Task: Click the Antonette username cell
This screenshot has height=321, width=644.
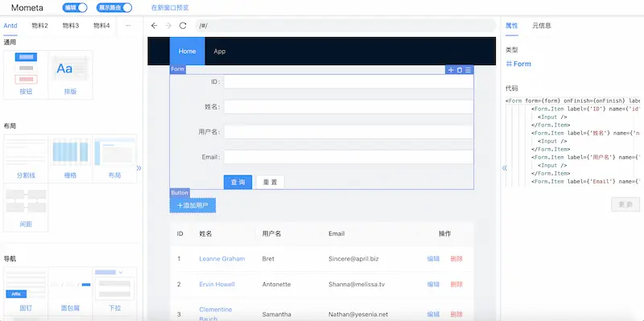Action: (x=276, y=284)
